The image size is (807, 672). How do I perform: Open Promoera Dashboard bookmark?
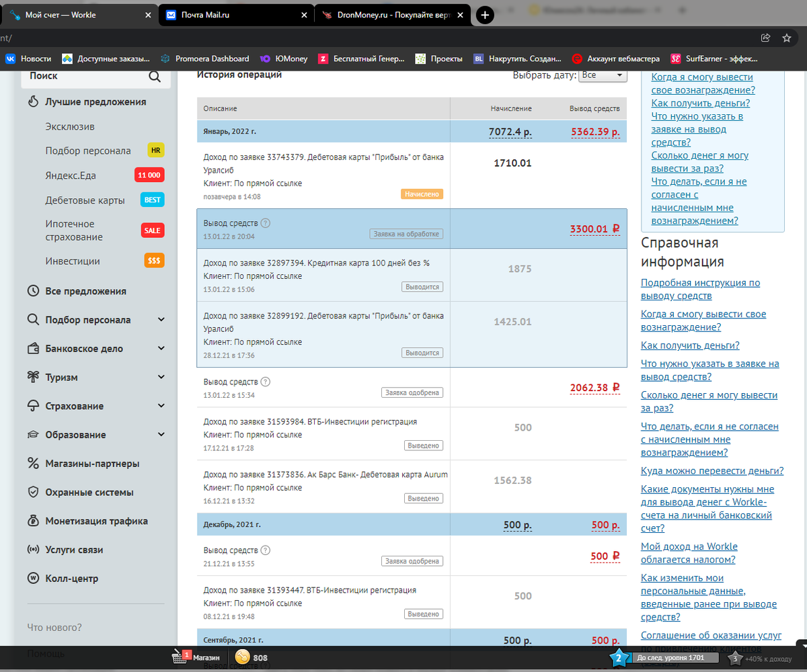[204, 58]
